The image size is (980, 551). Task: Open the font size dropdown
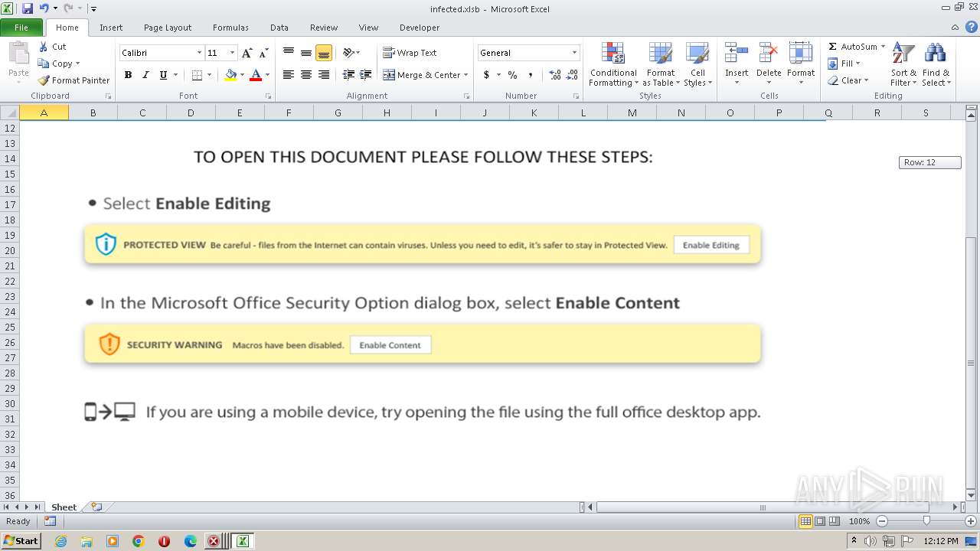[x=233, y=53]
